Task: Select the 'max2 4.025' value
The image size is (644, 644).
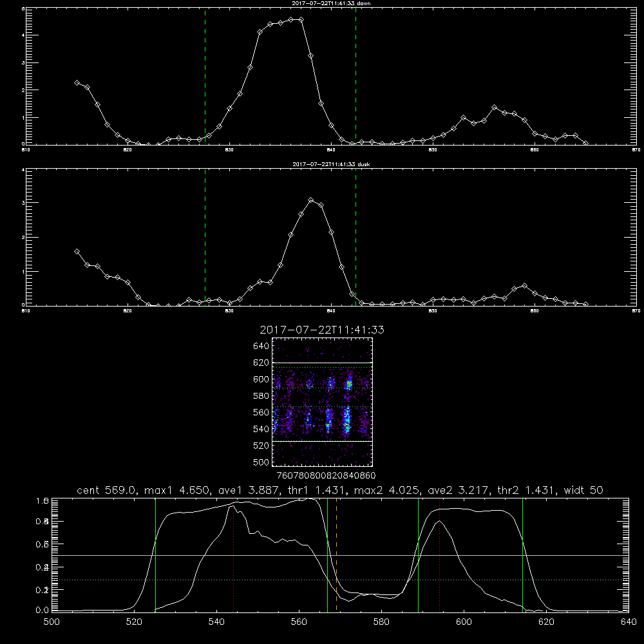Action: 386,490
